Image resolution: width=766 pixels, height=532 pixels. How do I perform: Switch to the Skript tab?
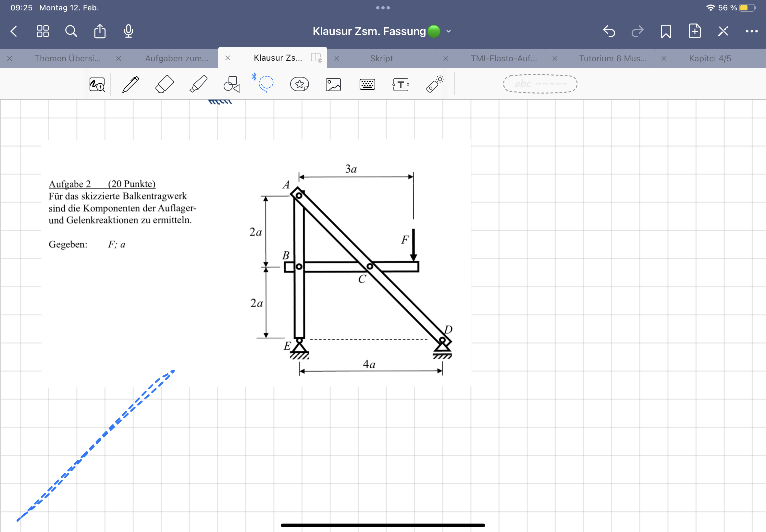click(x=381, y=58)
